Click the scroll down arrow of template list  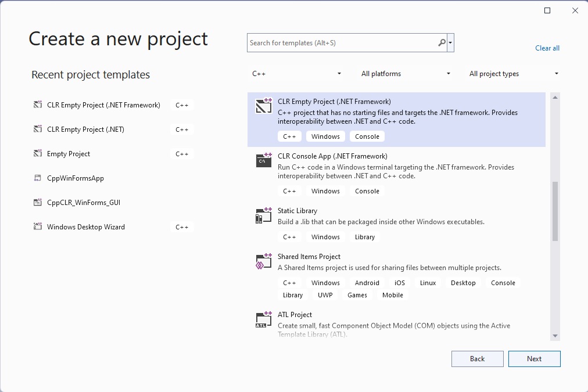pos(555,336)
